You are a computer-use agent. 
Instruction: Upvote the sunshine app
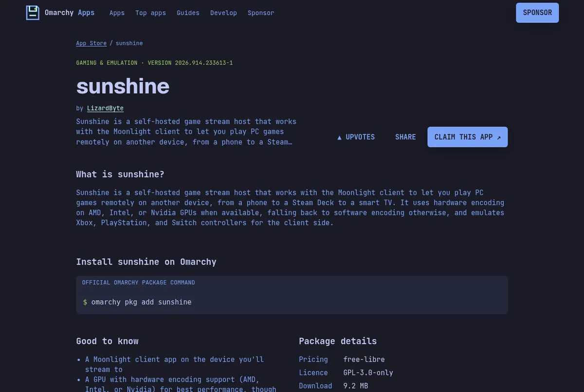[356, 137]
